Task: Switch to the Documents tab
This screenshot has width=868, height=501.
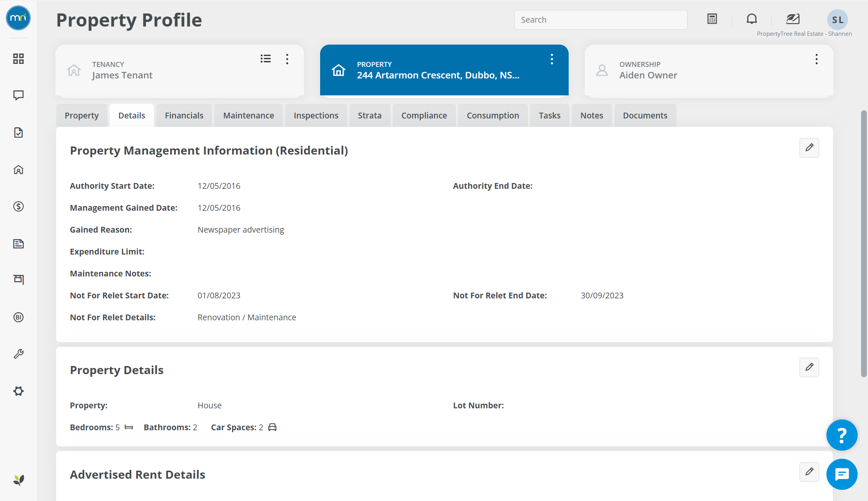Action: (645, 115)
